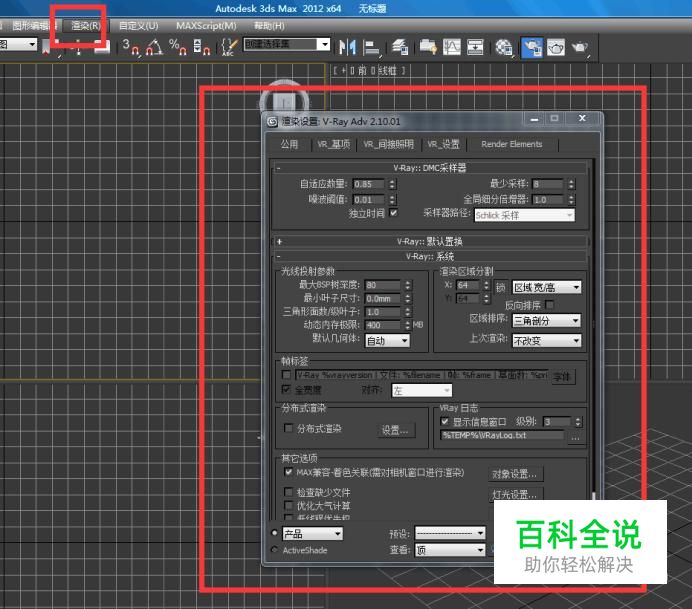The image size is (692, 609).
Task: Open the Curve Editor icon
Action: tap(451, 47)
